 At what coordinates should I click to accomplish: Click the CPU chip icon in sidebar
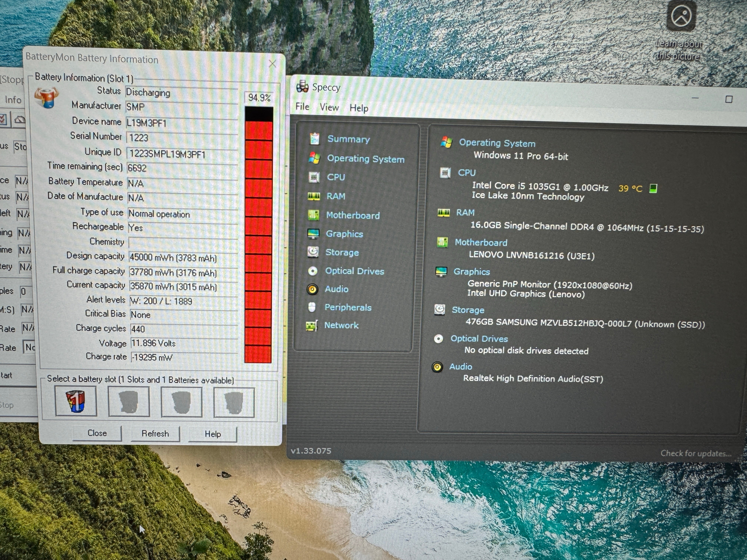(314, 177)
